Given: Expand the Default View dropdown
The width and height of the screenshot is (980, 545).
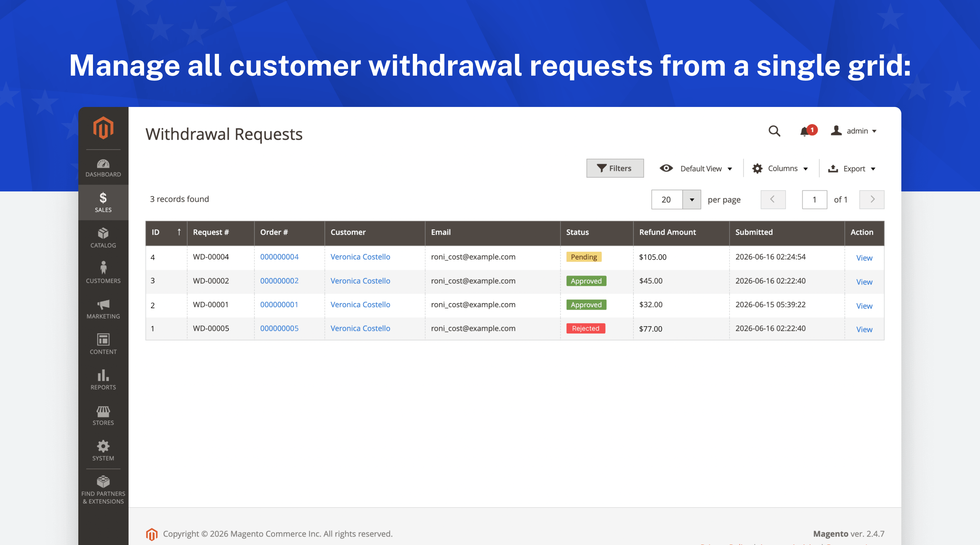Looking at the screenshot, I should coord(696,168).
